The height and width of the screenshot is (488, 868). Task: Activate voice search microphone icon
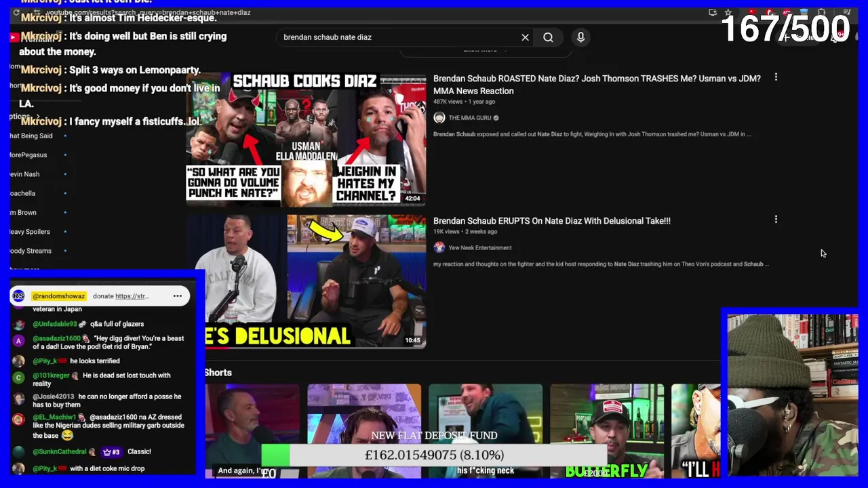pyautogui.click(x=580, y=37)
